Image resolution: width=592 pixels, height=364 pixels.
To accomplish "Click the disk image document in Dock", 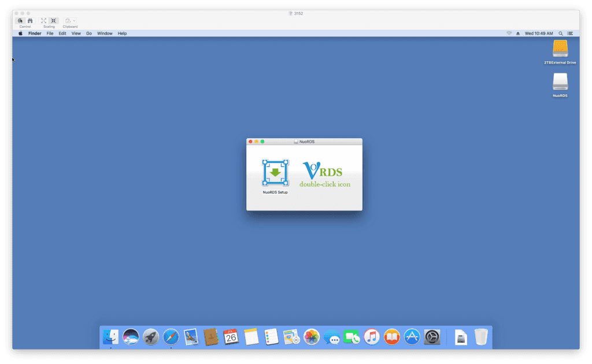I will (461, 337).
